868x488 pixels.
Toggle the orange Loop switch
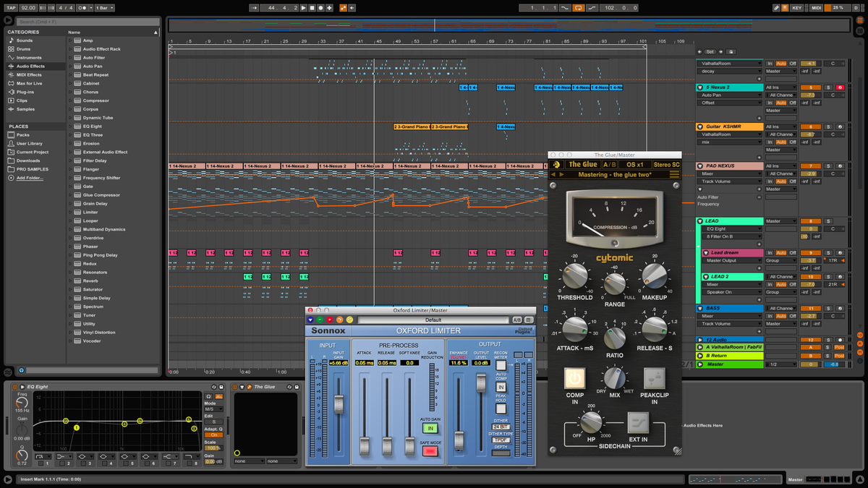tap(578, 7)
